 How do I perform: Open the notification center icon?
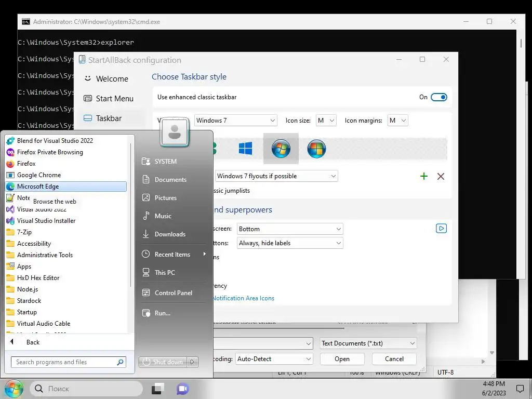[520, 389]
